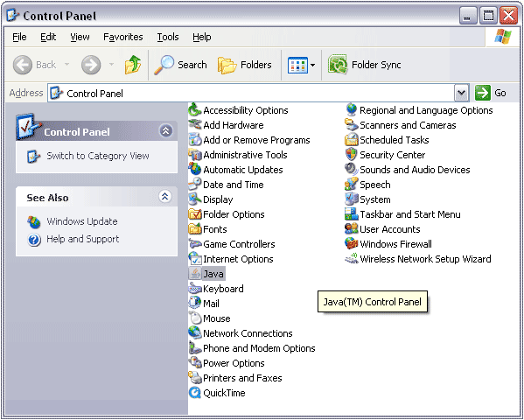Screen dimensions: 524x420
Task: Click the Forward navigation button
Action: tap(91, 65)
